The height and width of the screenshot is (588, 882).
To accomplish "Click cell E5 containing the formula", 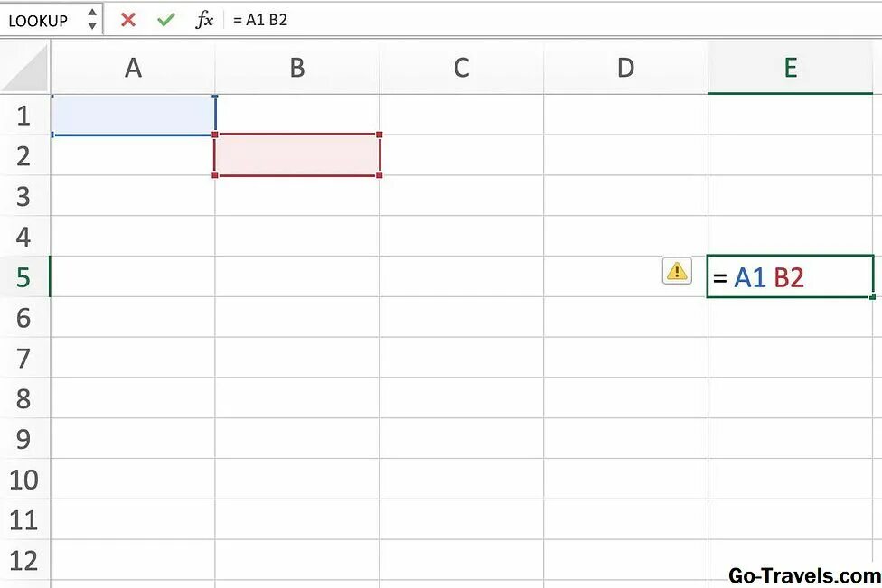I will [x=790, y=277].
